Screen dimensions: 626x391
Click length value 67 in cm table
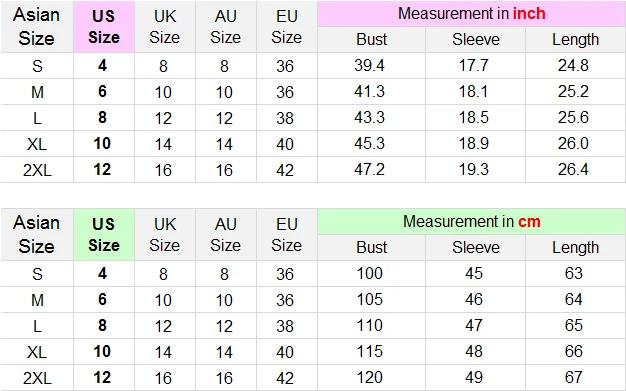[x=574, y=377]
